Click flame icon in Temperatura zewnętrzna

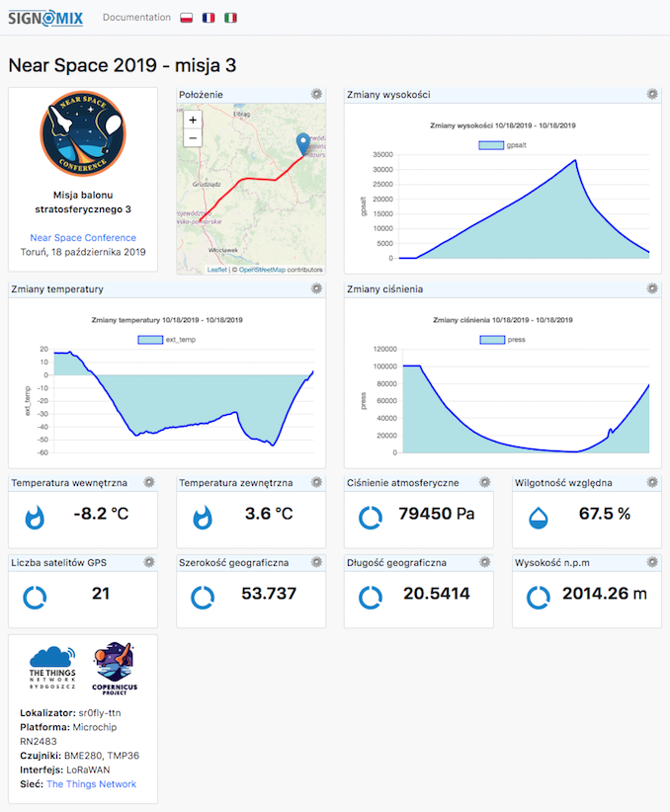[x=203, y=518]
